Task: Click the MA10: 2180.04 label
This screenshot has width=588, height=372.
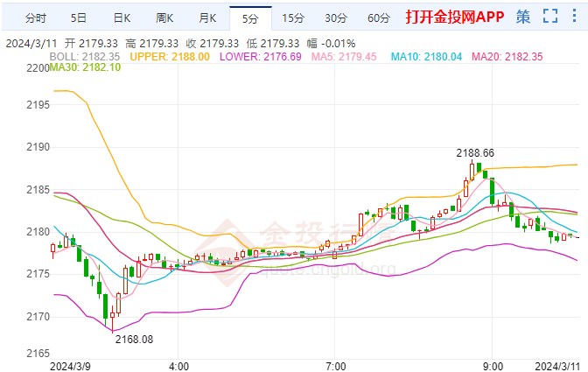Action: point(426,57)
